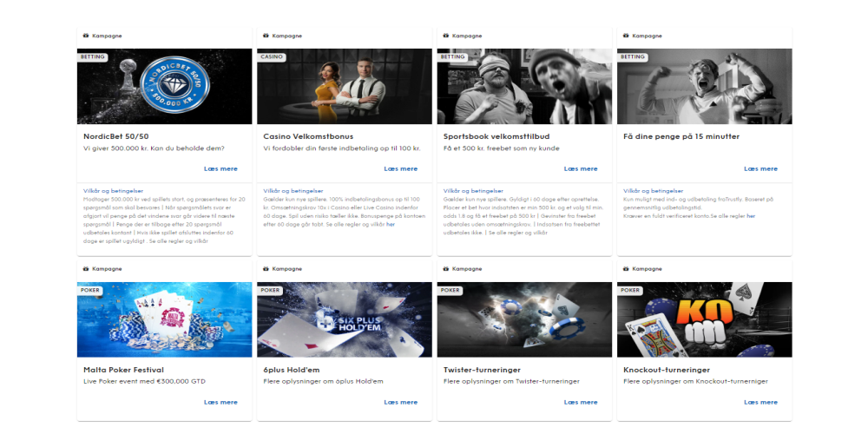Viewport: 868px width, 434px height.
Task: Open Læs mere for Twister-turneringer
Action: (x=581, y=403)
